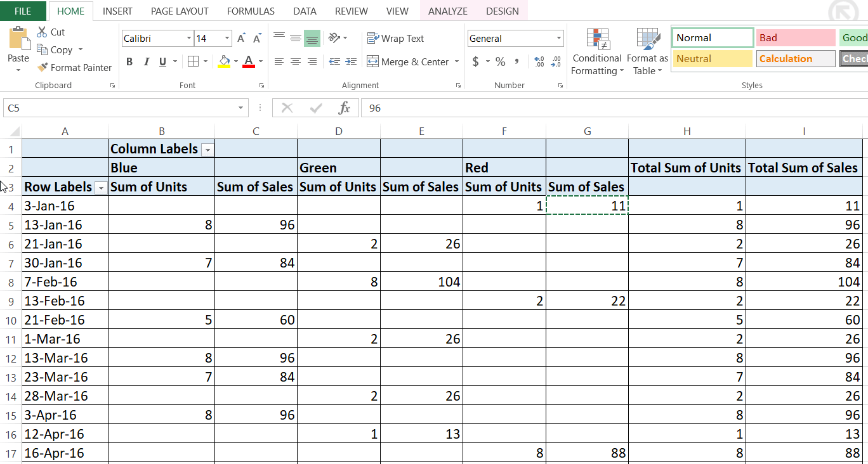Toggle Bottom Align for the cell
The image size is (868, 464).
tap(312, 39)
